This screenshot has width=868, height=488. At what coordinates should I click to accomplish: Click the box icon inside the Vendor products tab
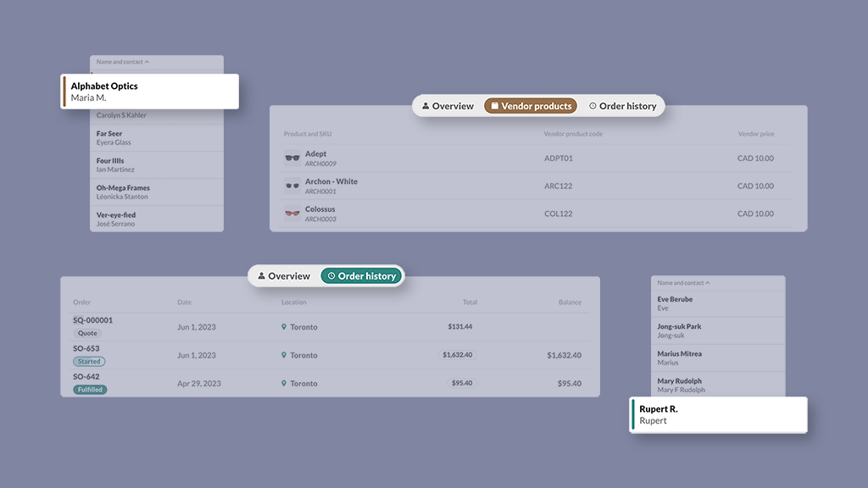point(494,105)
